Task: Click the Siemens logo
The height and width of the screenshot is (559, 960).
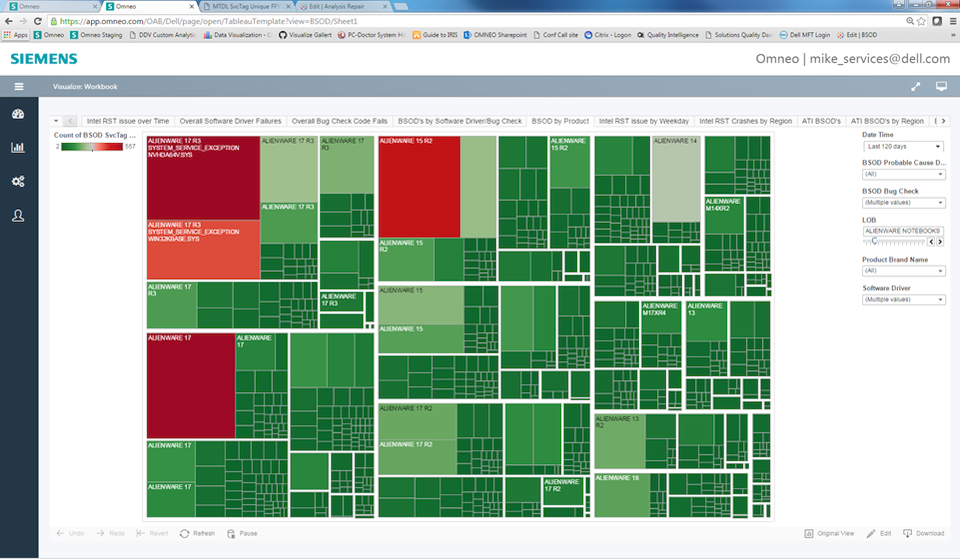Action: point(44,59)
